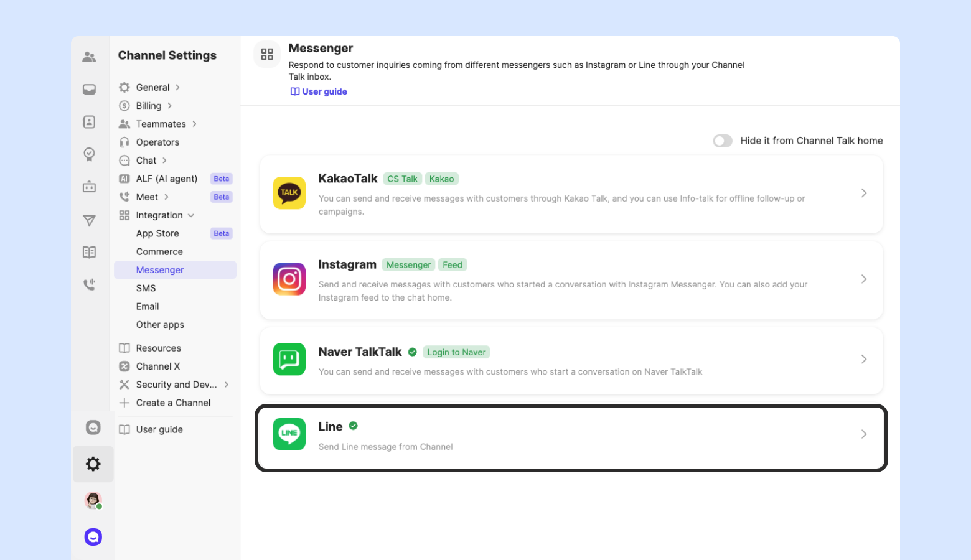The height and width of the screenshot is (560, 971).
Task: Click the ALF AI agent icon
Action: [x=124, y=179]
